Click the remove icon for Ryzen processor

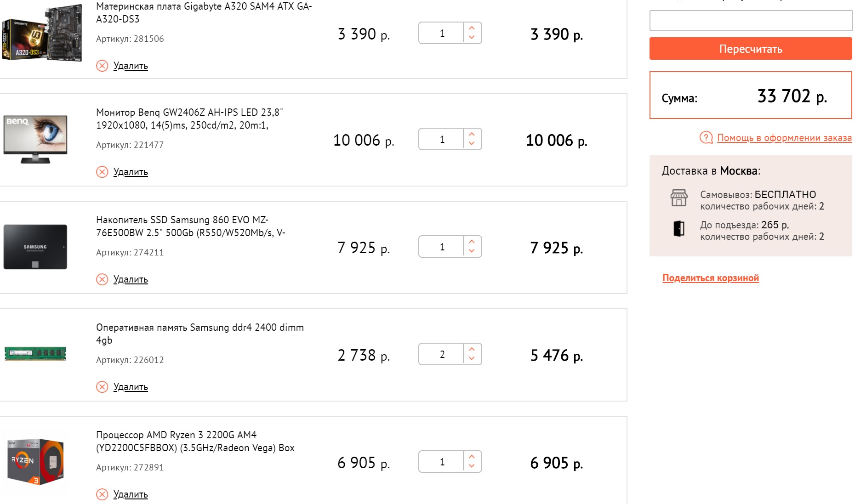(x=102, y=494)
